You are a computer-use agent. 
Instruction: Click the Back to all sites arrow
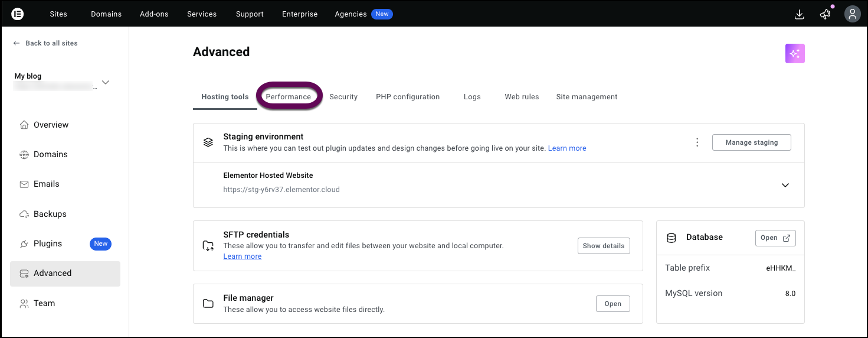tap(17, 43)
